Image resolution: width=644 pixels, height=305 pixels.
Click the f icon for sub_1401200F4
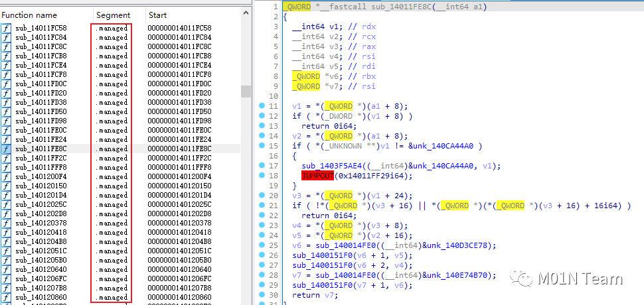click(7, 177)
